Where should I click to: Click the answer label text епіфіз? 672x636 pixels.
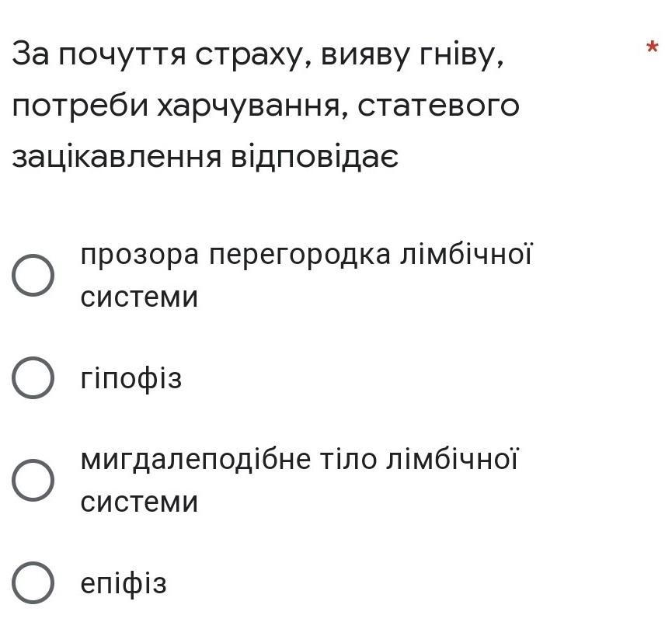pos(124,584)
